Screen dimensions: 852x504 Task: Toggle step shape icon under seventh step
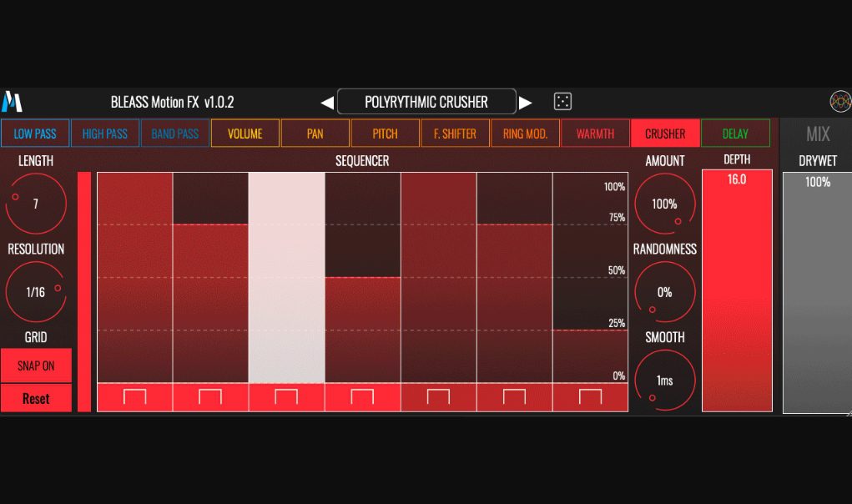[591, 397]
